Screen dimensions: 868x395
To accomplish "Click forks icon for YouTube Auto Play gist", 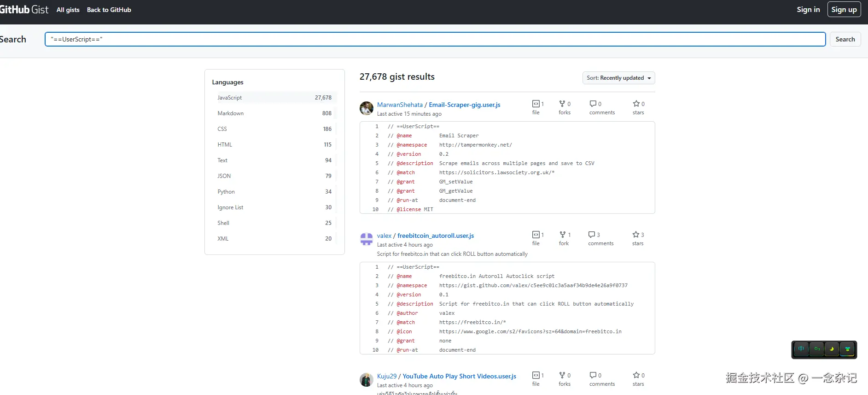I will click(x=562, y=375).
